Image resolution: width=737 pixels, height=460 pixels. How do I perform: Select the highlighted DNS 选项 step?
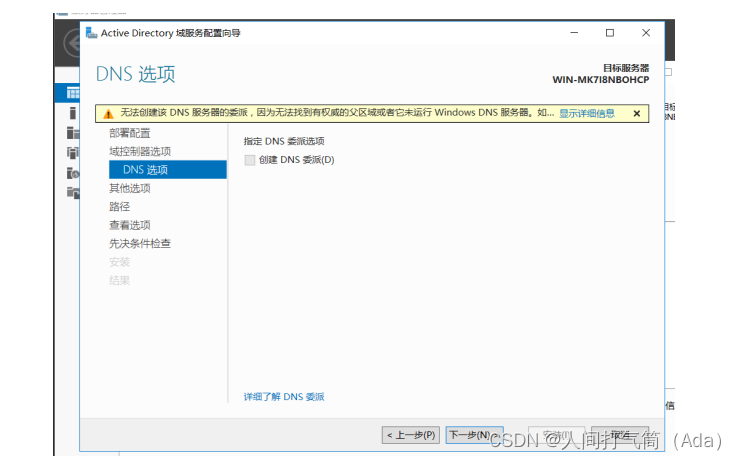point(168,170)
